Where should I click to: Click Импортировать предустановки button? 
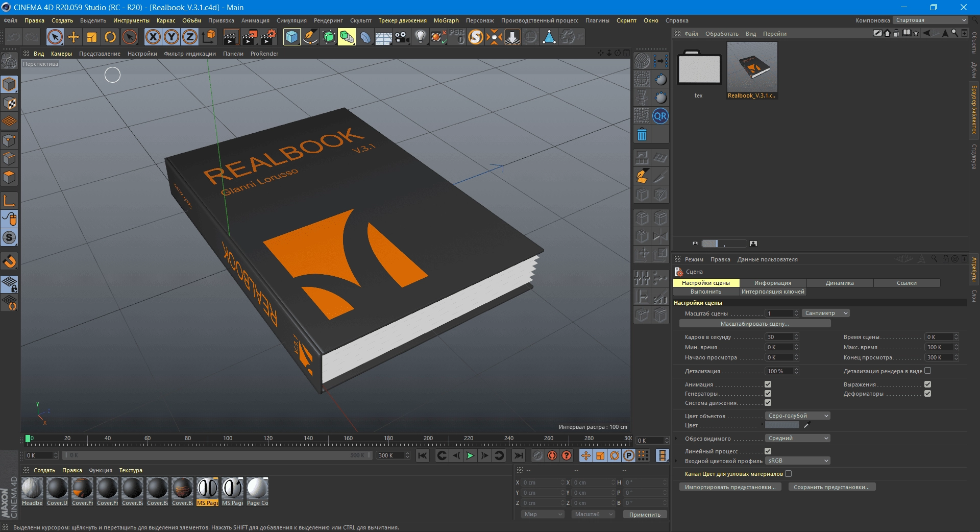[x=730, y=487]
